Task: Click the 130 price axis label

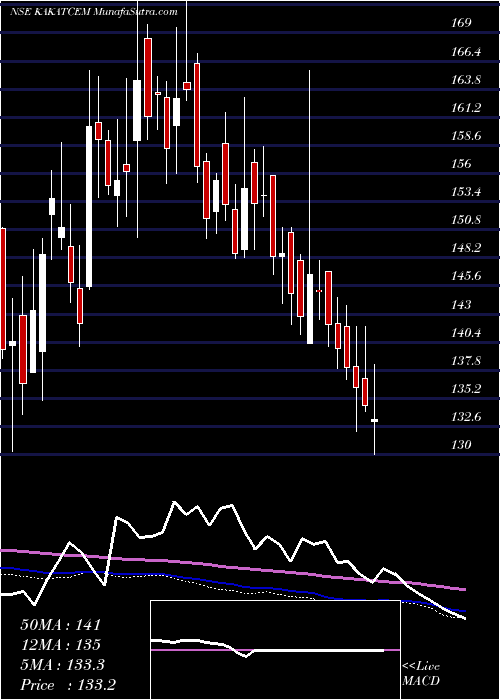Action: coord(461,445)
